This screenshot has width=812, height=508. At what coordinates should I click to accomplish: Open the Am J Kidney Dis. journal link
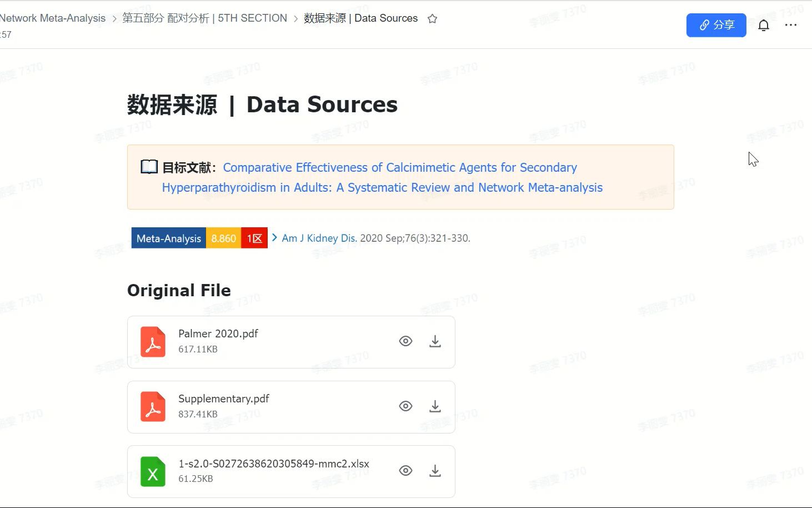(319, 238)
